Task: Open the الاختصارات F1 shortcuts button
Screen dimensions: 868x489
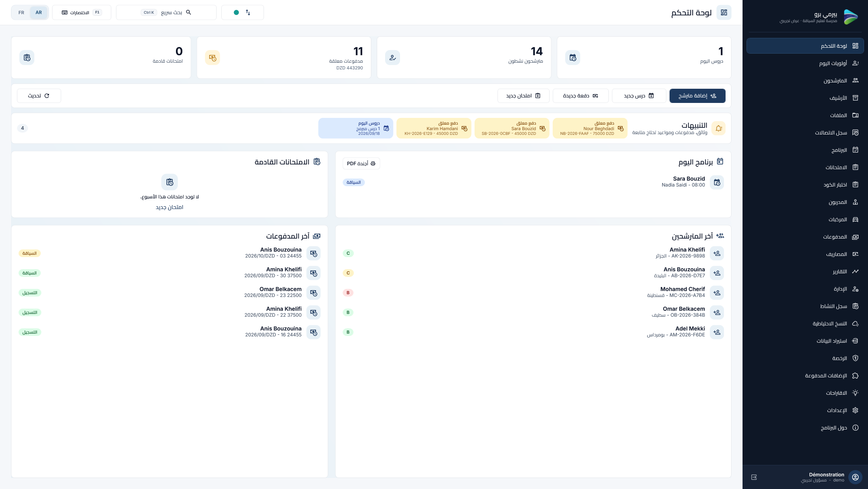Action: (82, 13)
